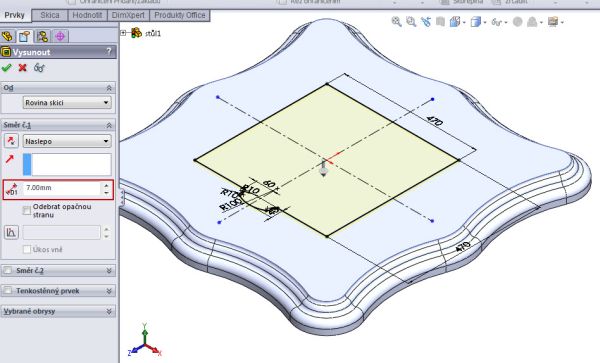Open Display Style dropdown arrow
600x363 pixels.
click(x=485, y=23)
